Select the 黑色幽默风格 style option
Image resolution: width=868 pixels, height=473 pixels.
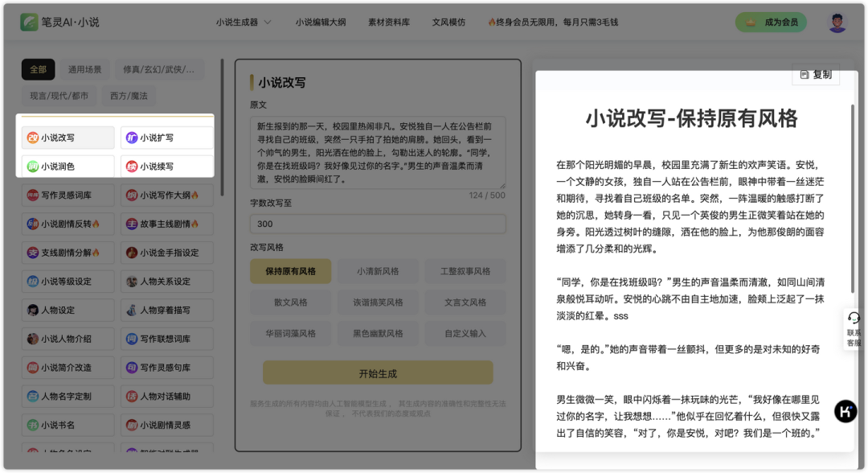click(x=378, y=332)
